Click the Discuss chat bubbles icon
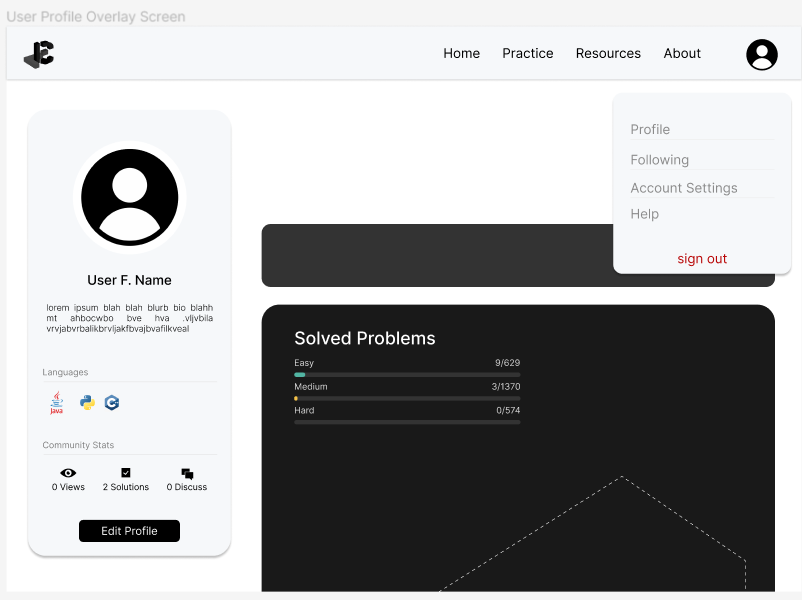 click(x=187, y=474)
